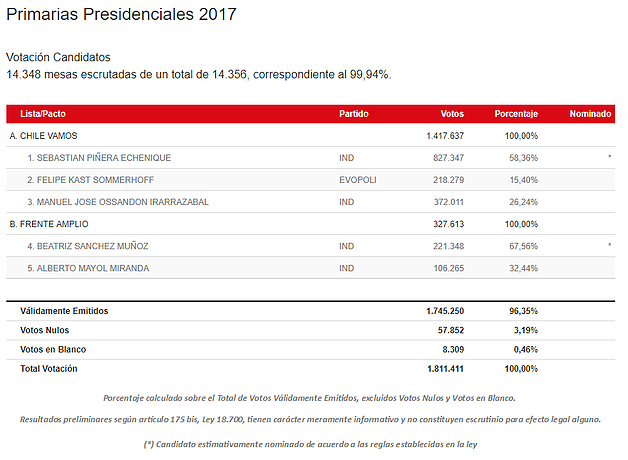
Task: Click the Válidamente Emitidos row label
Action: (64, 311)
